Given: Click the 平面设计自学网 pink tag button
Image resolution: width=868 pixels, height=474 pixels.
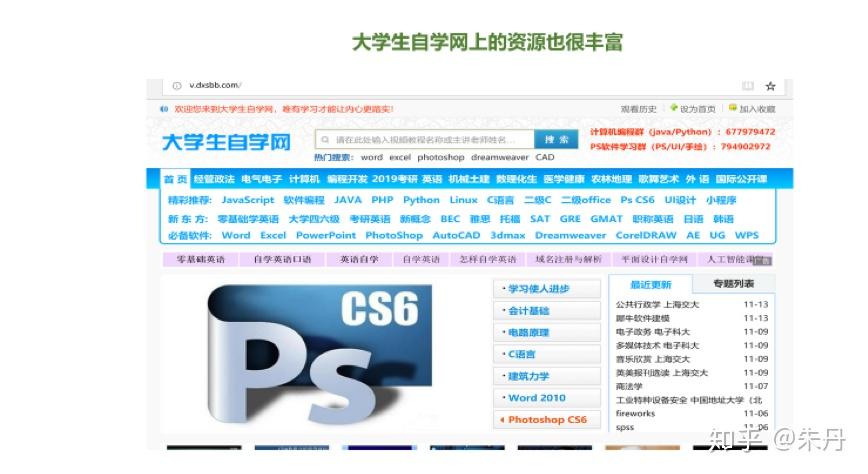Looking at the screenshot, I should [x=654, y=259].
